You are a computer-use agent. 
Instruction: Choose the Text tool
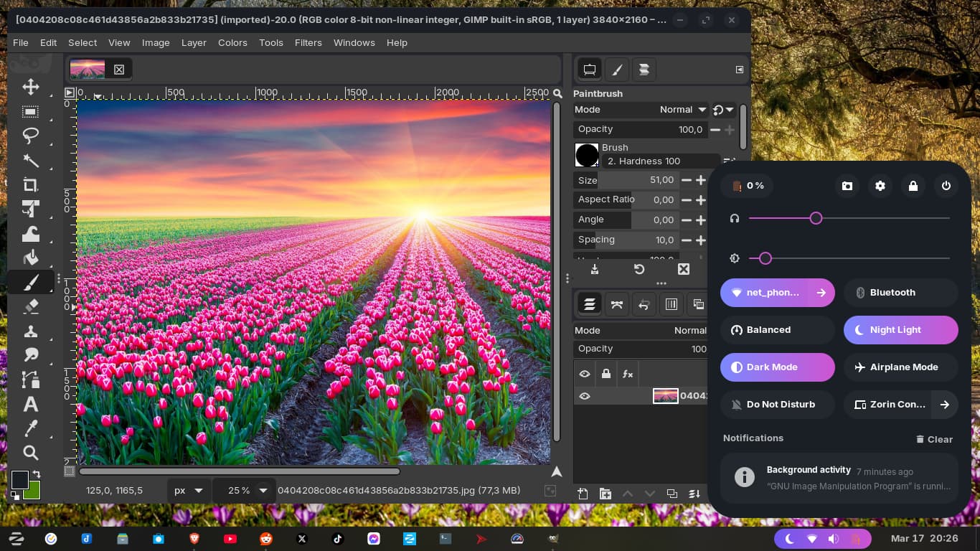coord(30,404)
